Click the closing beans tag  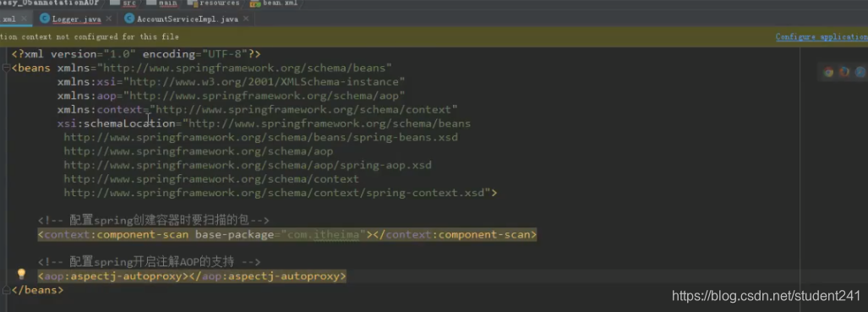(37, 289)
